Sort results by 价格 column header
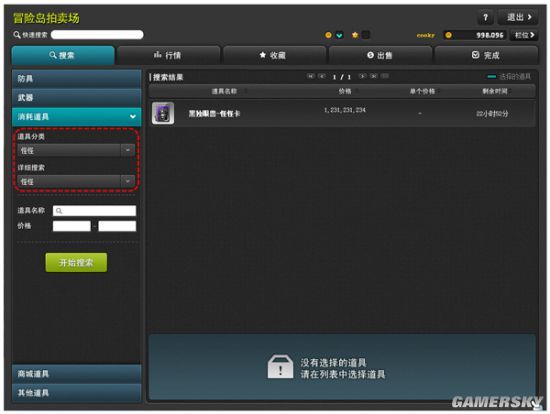 tap(345, 91)
